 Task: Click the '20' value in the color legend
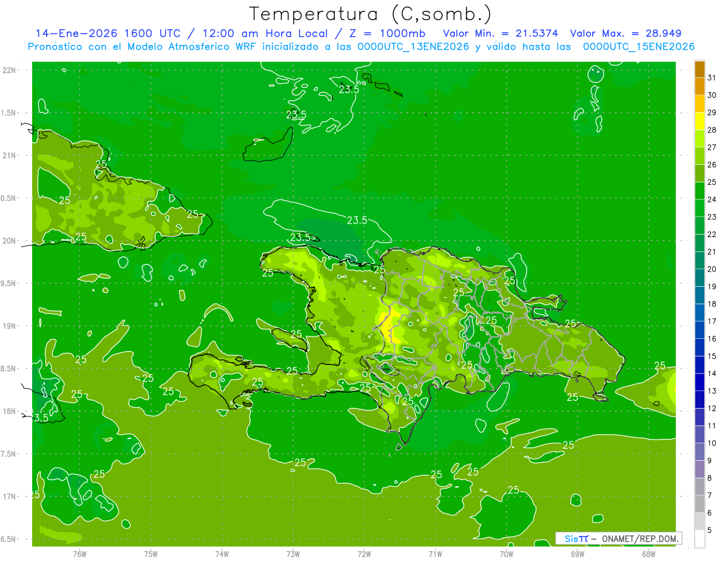[x=712, y=269]
